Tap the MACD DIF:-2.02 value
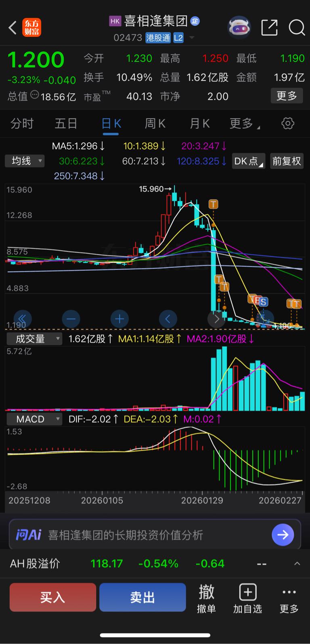 (x=94, y=419)
